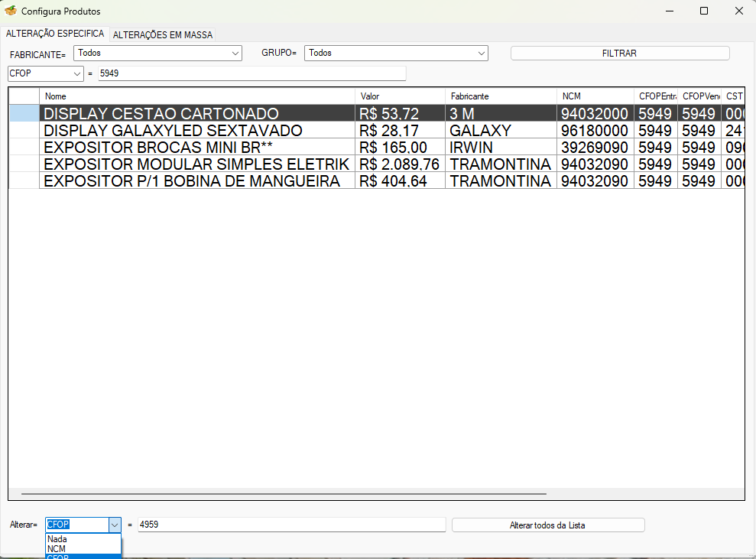Select EXPOSITOR P/1 BOBINA DE MANGUEIRA cell
The image size is (756, 559).
pos(197,181)
